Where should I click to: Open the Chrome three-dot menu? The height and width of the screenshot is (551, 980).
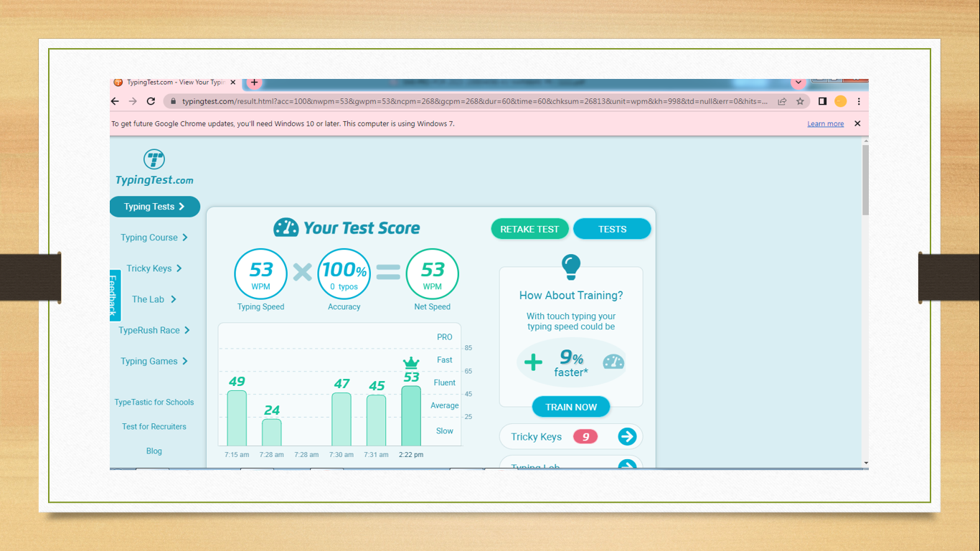tap(859, 102)
